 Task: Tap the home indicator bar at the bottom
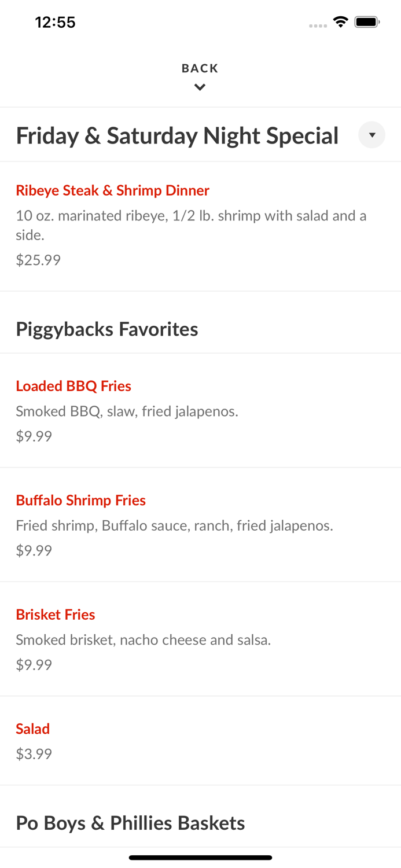point(200,858)
